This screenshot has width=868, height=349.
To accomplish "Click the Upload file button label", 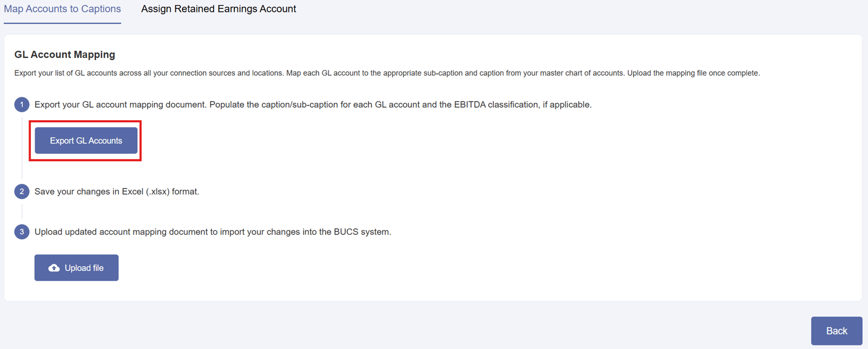I will pyautogui.click(x=84, y=268).
